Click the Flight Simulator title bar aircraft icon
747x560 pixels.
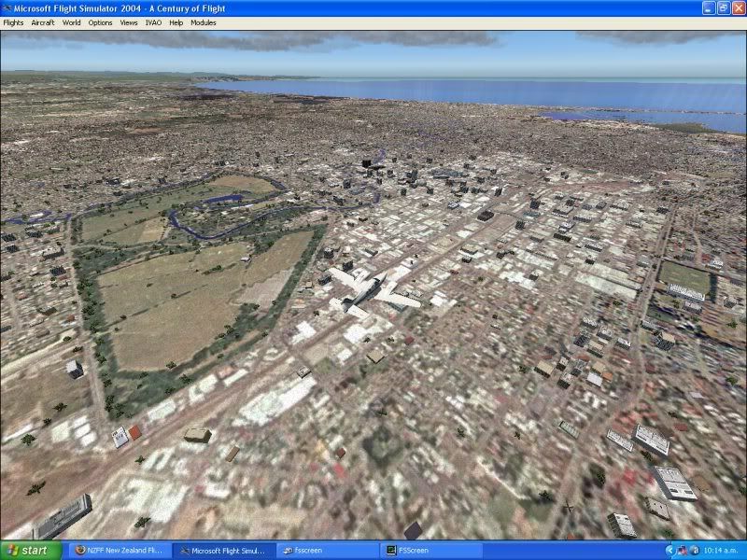pyautogui.click(x=8, y=7)
